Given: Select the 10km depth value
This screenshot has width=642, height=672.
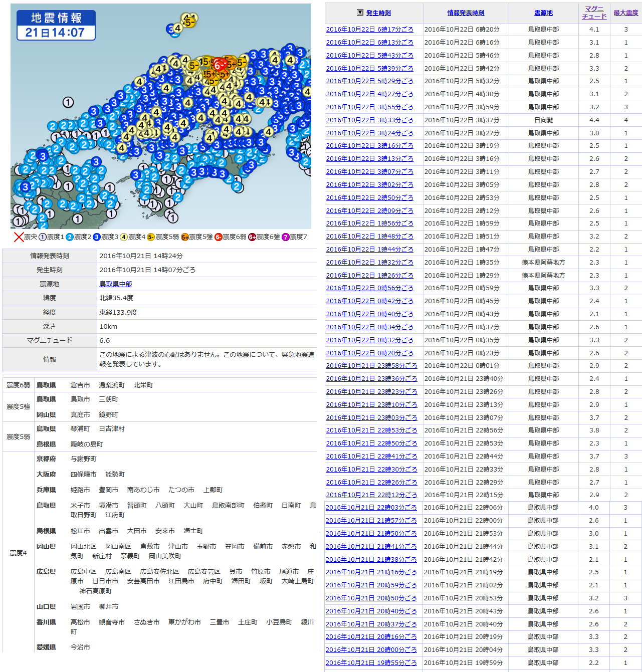Looking at the screenshot, I should point(108,327).
